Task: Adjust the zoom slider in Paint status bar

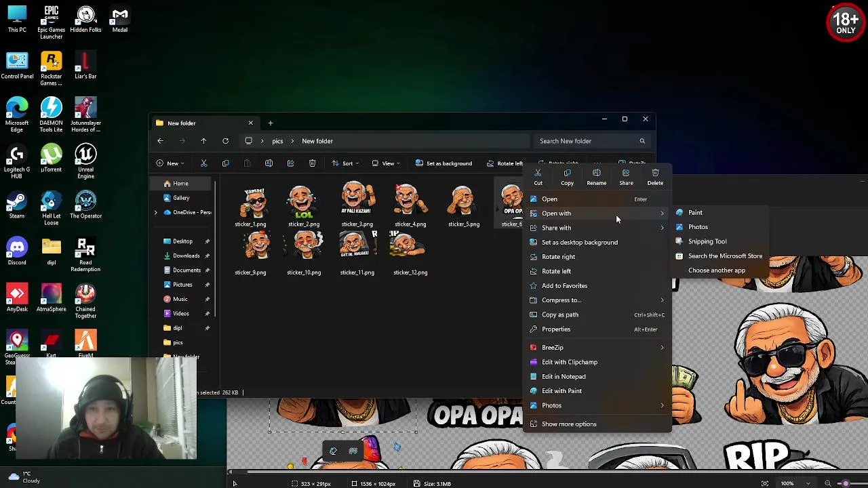Action: (846, 483)
